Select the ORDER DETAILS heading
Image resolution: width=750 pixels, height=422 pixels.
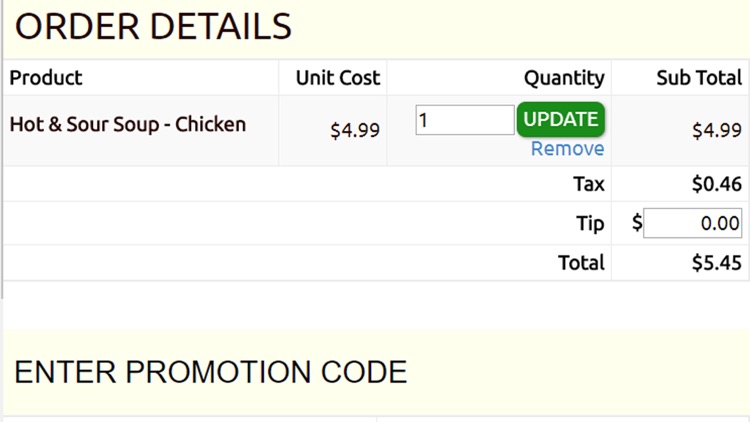pos(153,27)
